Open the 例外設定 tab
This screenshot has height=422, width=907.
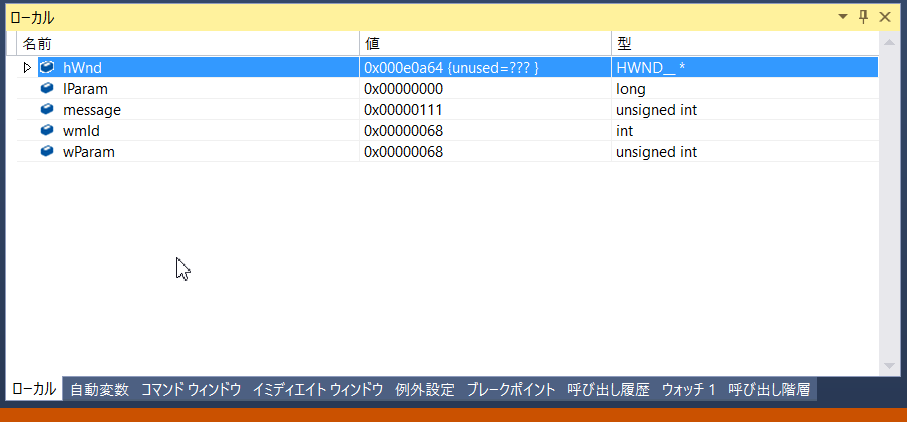[424, 390]
